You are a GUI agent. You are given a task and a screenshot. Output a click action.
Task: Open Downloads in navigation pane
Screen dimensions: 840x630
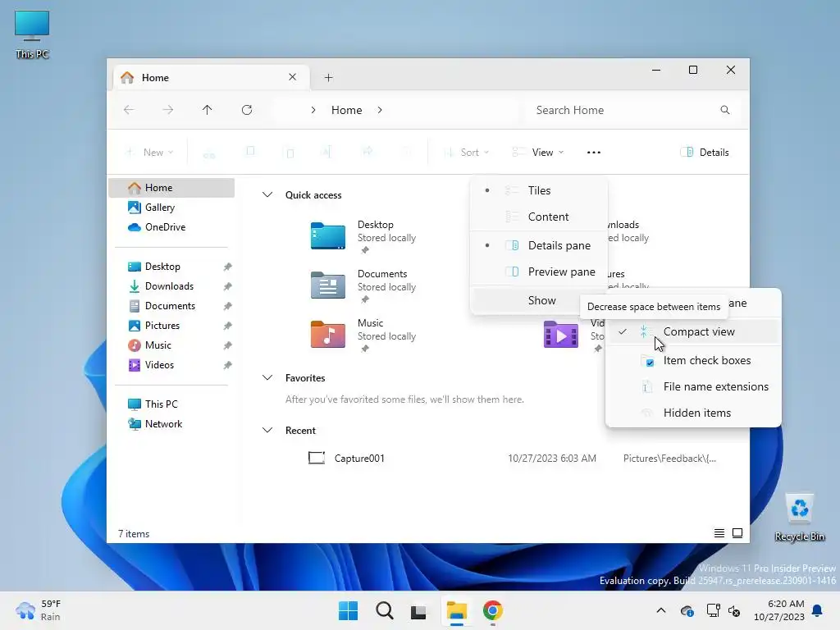[x=171, y=286]
